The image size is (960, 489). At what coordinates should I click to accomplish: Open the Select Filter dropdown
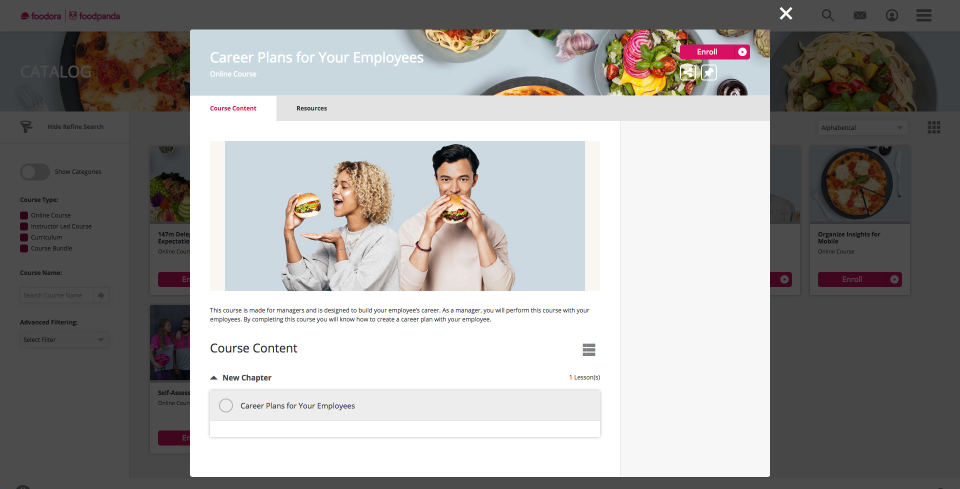coord(64,340)
